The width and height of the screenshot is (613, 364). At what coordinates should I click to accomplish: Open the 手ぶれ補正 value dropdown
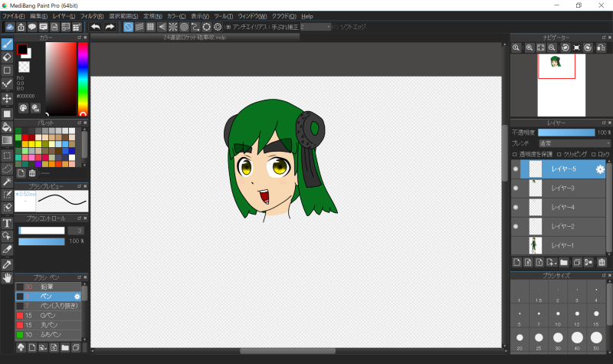click(x=314, y=27)
